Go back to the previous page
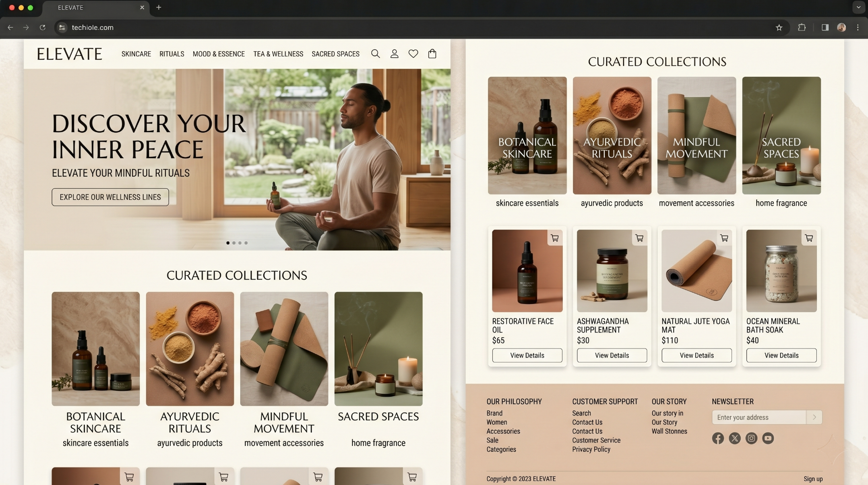868x485 pixels. coord(10,28)
